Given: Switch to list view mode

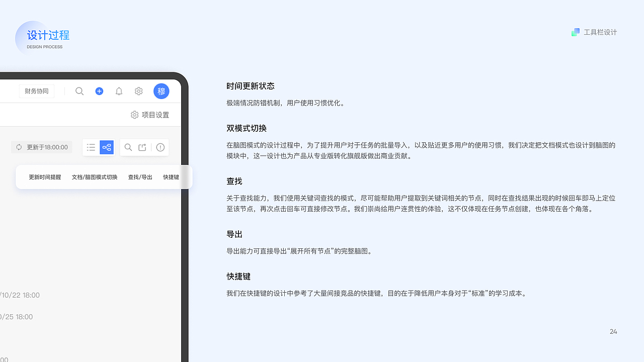Looking at the screenshot, I should [91, 147].
